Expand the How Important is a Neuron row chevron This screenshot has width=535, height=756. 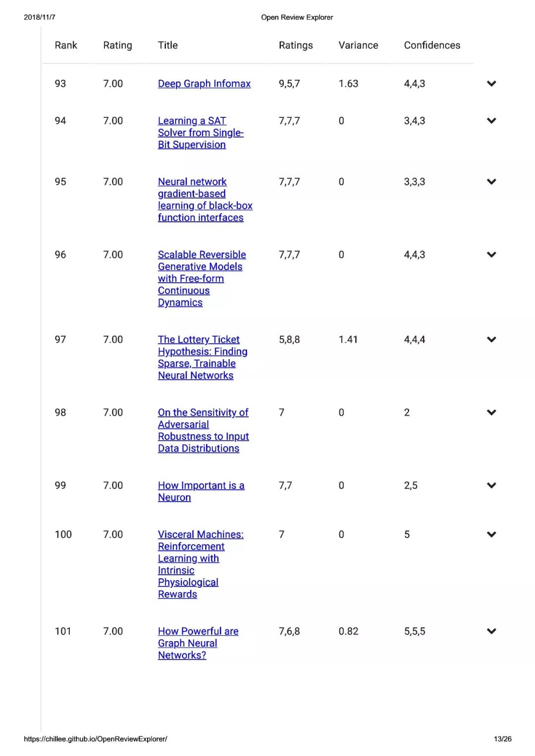[x=491, y=486]
